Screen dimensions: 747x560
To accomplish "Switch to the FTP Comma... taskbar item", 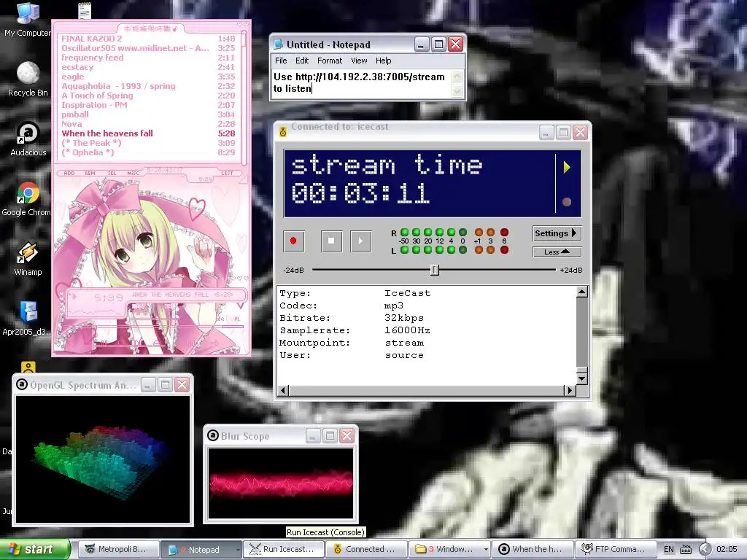I will pyautogui.click(x=615, y=549).
